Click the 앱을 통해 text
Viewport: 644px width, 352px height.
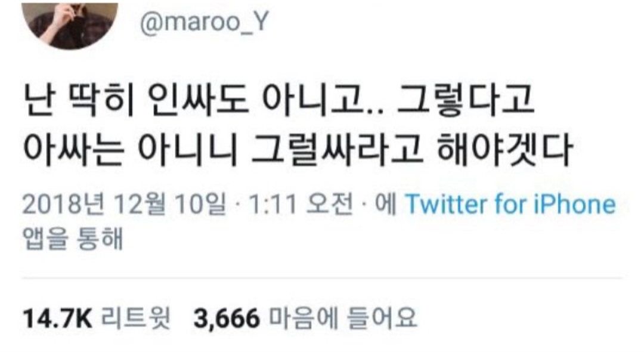[x=73, y=238]
